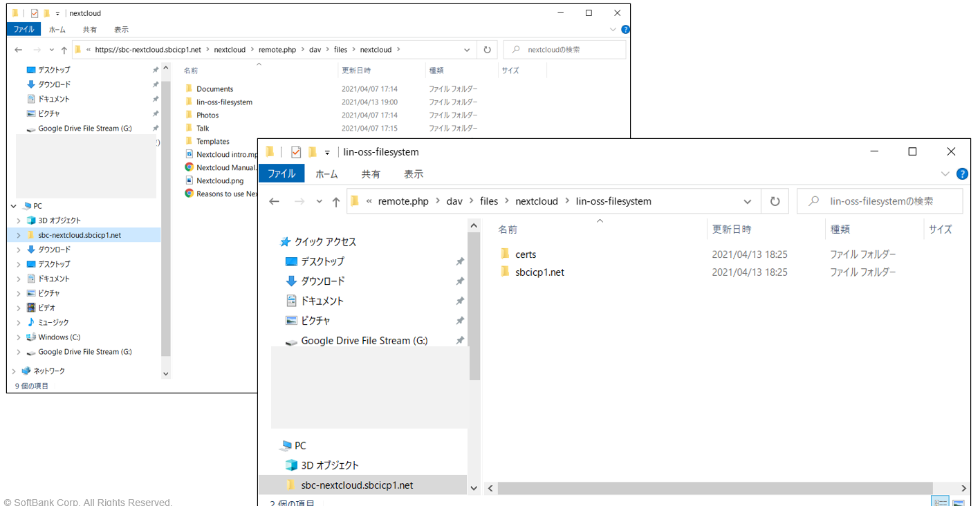Click refresh button in nextcloud window
This screenshot has width=980, height=506.
487,50
